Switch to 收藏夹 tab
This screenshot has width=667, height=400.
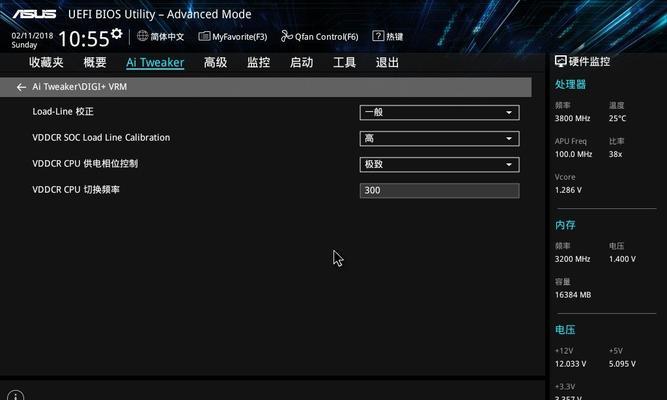[46, 63]
